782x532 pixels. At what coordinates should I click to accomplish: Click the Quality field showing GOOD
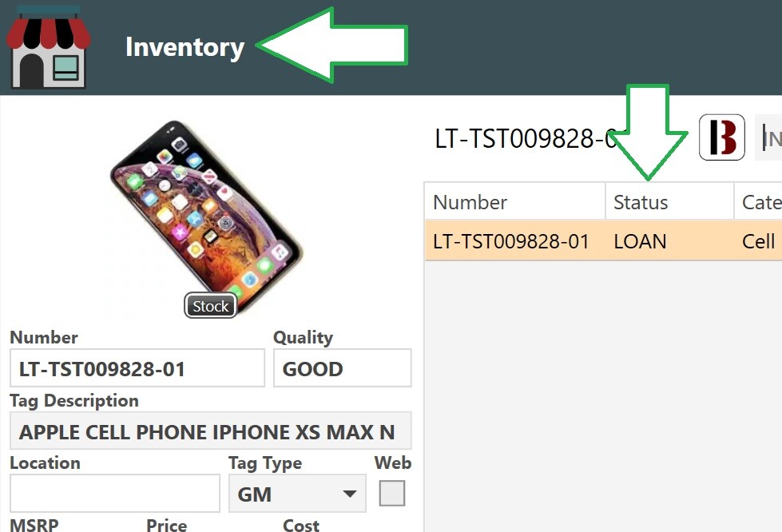click(342, 368)
